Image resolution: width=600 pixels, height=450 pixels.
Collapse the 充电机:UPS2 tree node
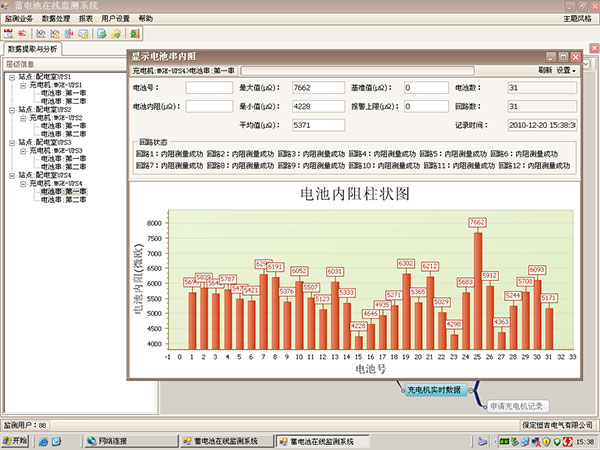[x=22, y=117]
